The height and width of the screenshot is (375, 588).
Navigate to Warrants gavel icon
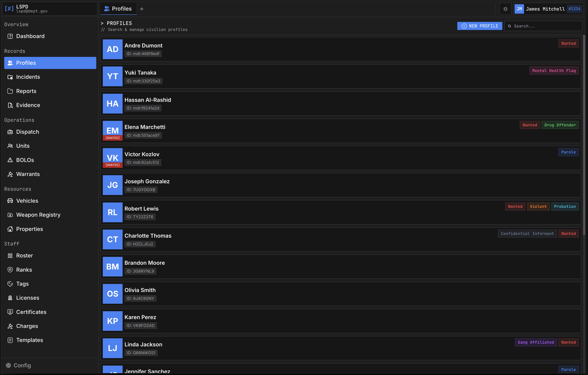(10, 174)
